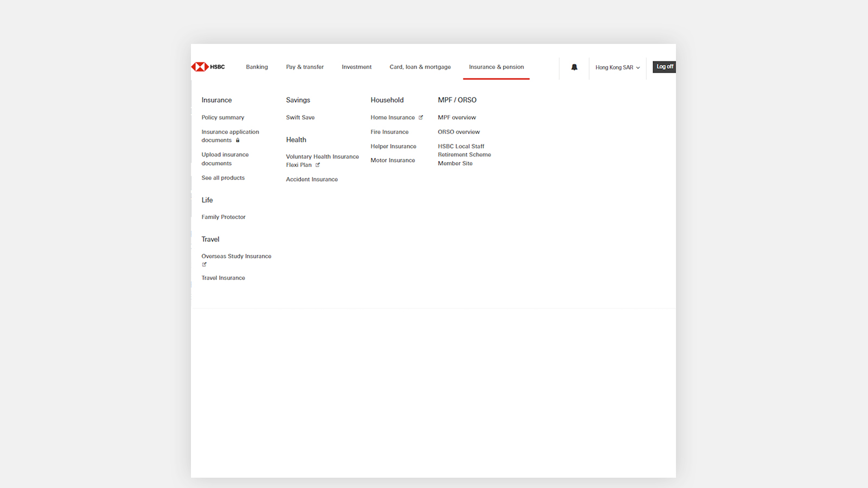Click external link icon after Flexi Plan
This screenshot has height=488, width=868.
click(318, 165)
